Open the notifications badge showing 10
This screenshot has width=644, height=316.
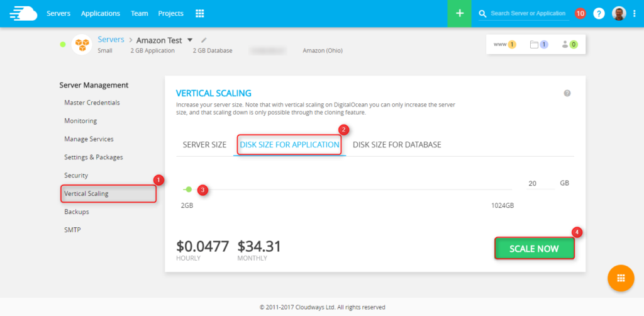[x=580, y=13]
